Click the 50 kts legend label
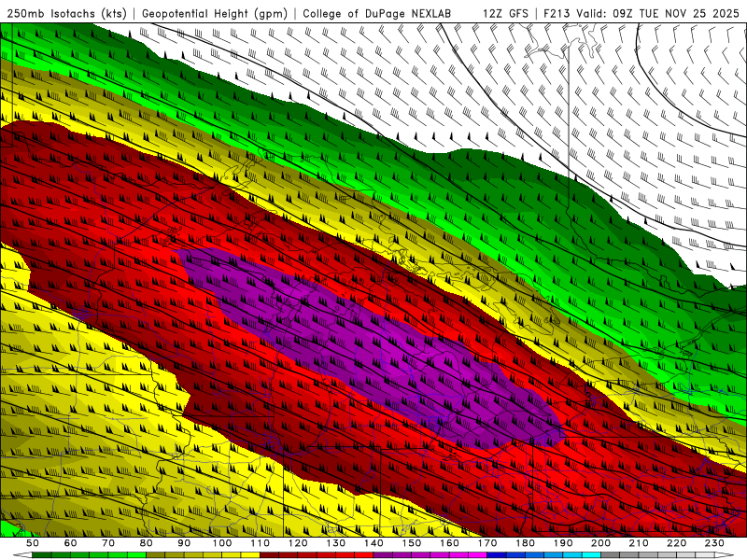The height and width of the screenshot is (560, 747). click(x=33, y=543)
